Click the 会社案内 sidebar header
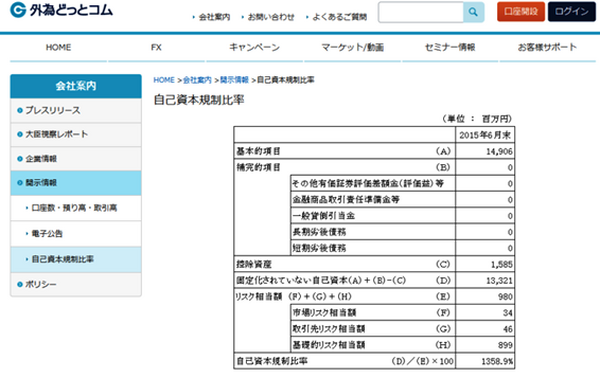 pyautogui.click(x=76, y=86)
